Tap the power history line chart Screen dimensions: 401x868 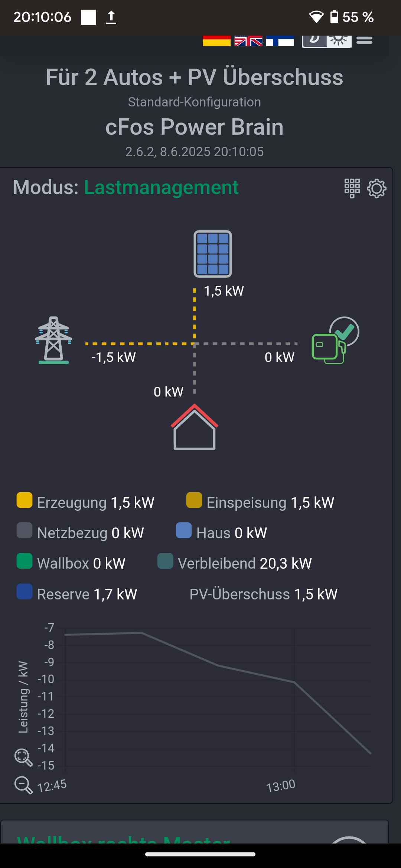point(218,697)
